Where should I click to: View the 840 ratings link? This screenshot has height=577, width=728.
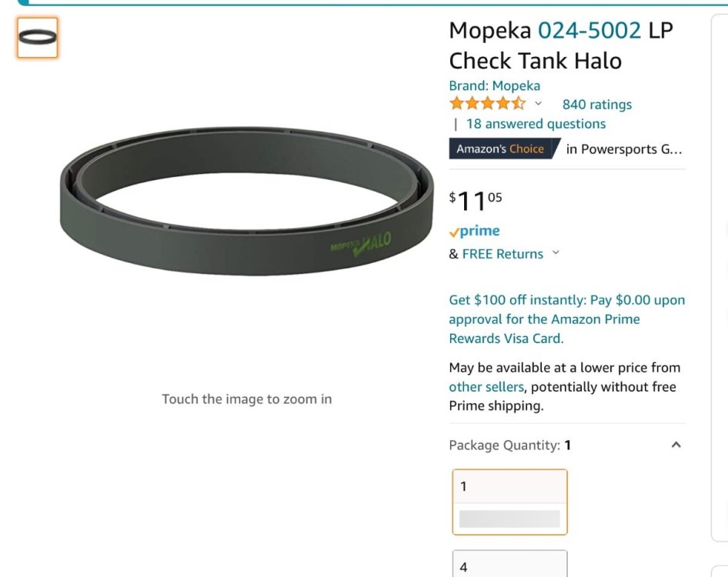596,105
